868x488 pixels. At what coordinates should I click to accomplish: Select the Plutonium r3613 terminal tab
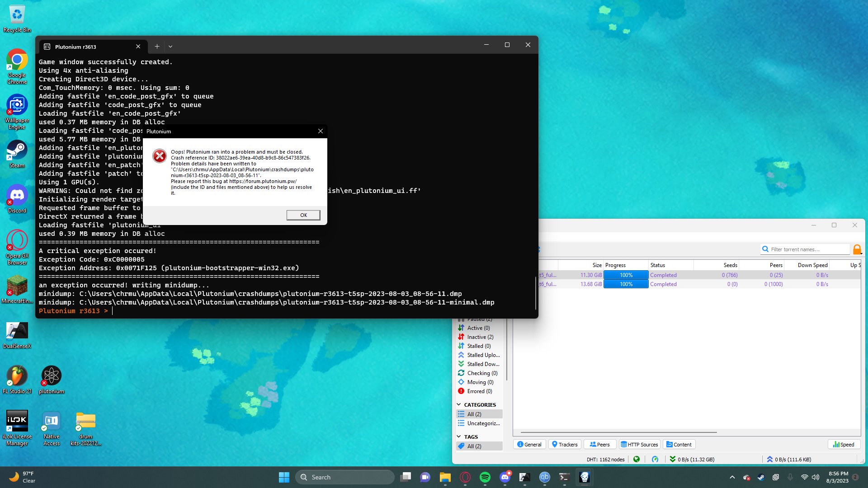(x=93, y=47)
